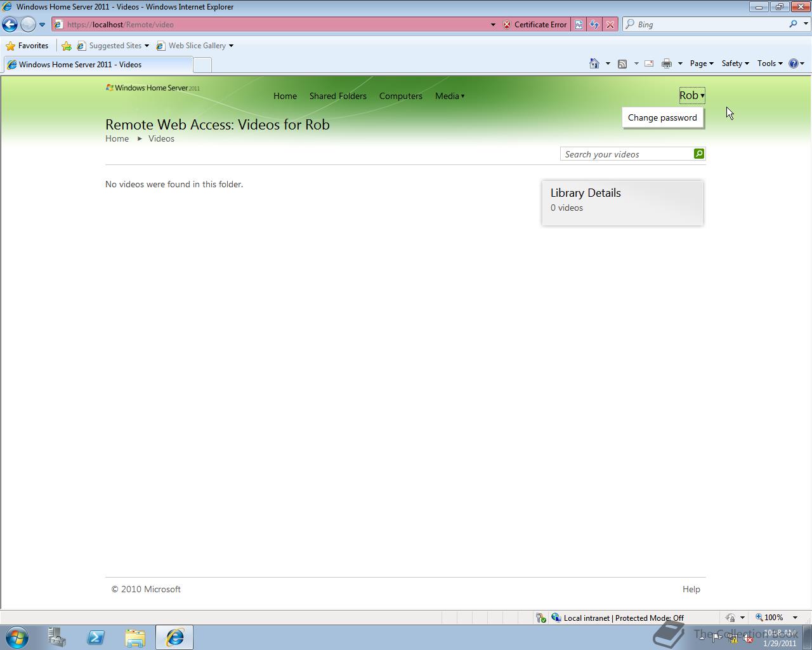Click the privacy report status bar icon

pos(730,618)
